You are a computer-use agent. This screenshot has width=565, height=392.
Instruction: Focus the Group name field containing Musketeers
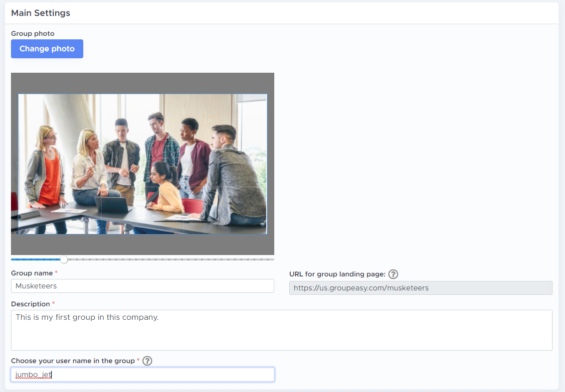[142, 286]
